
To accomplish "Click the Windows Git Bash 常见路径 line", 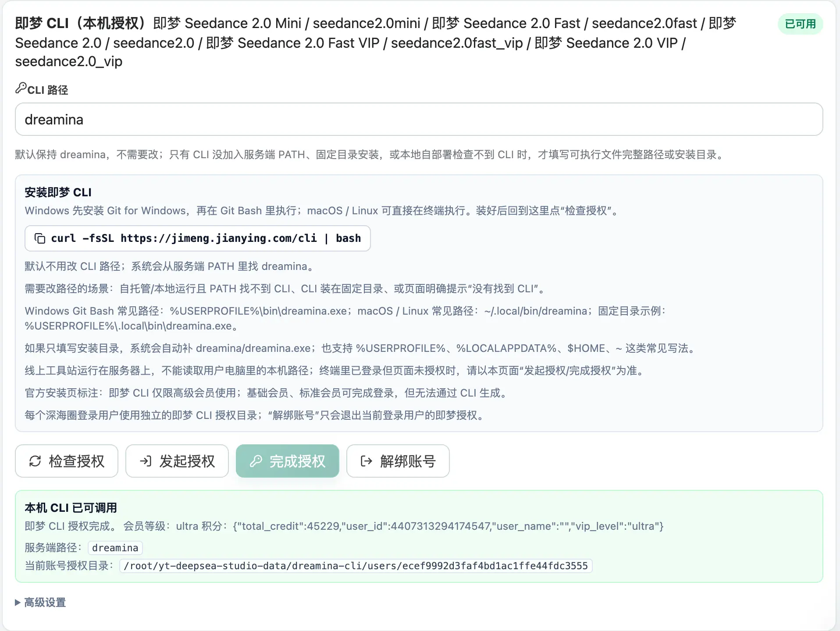I will (x=345, y=319).
